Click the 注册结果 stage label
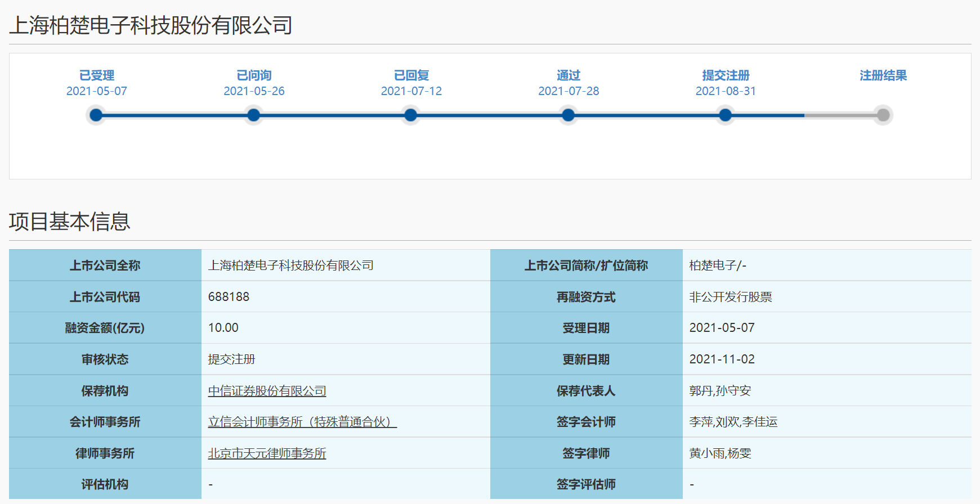Viewport: 980px width, 504px height. 883,75
